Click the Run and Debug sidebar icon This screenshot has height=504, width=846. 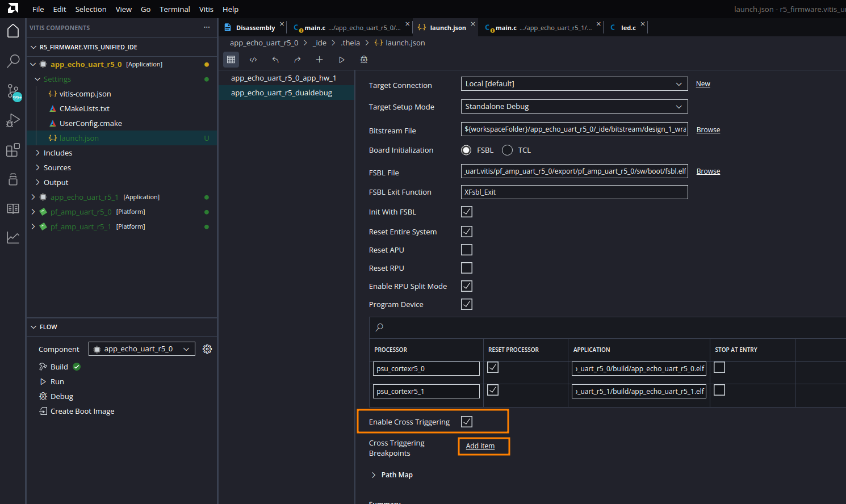[13, 120]
